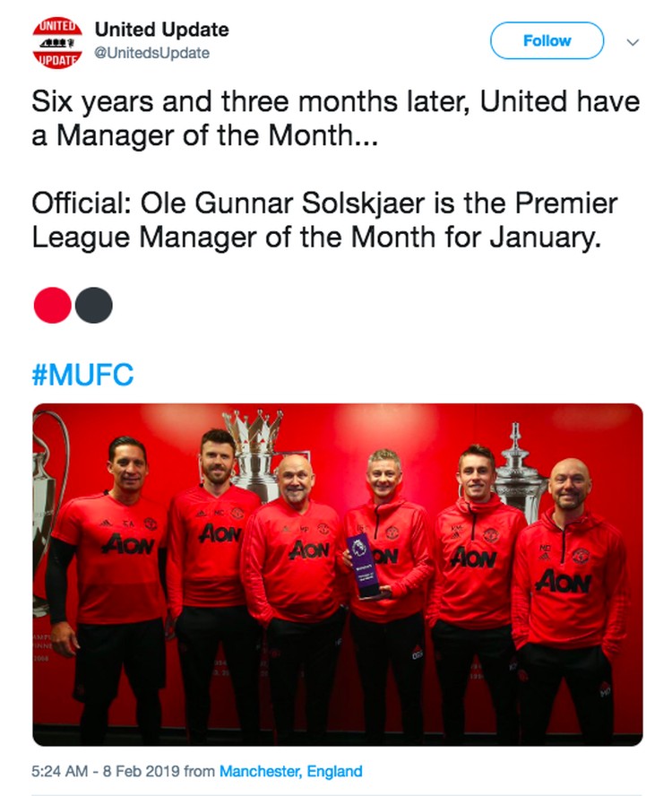Screen dimensions: 672x796
Task: Open the United Update profile avatar
Action: click(x=56, y=42)
